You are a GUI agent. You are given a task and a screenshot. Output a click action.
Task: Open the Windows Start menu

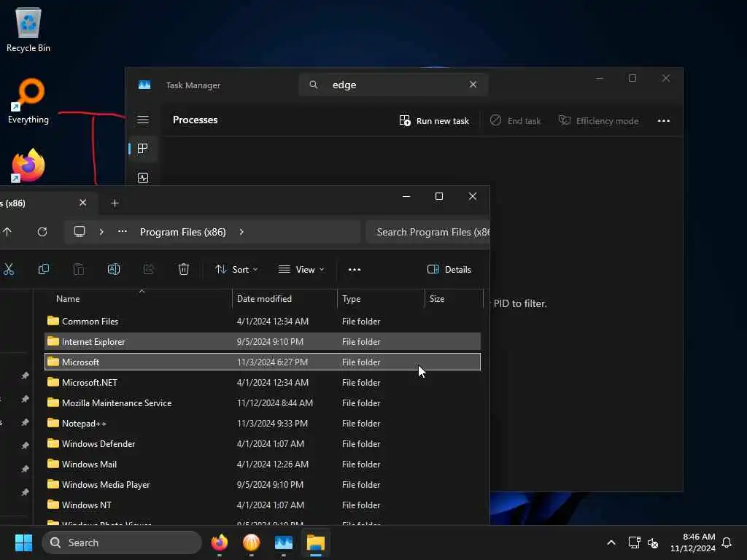click(x=23, y=542)
